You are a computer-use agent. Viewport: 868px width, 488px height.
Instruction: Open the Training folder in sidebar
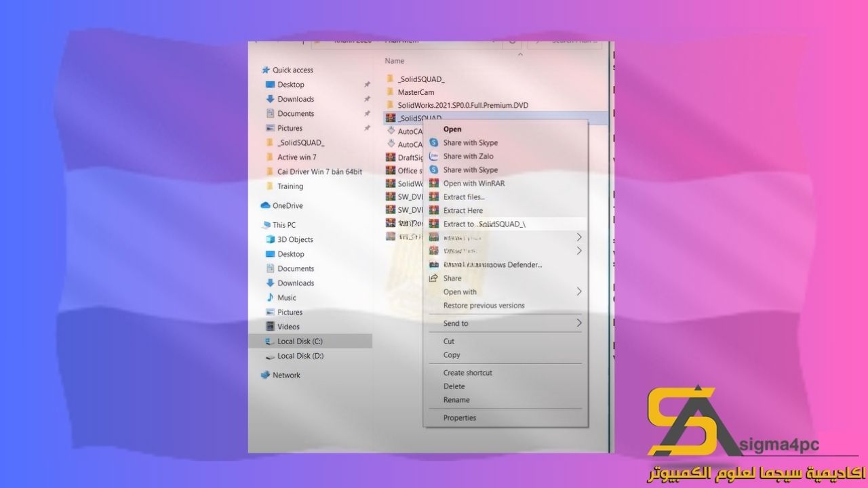[x=290, y=186]
